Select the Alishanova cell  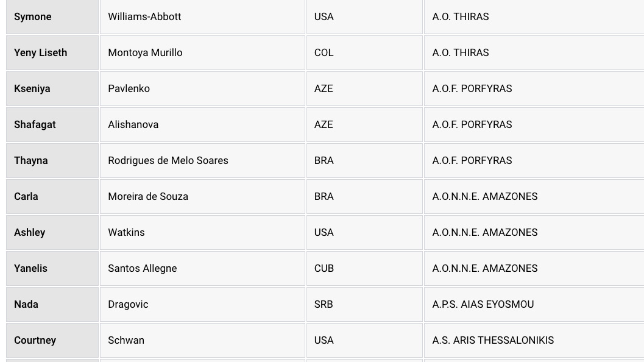pos(202,124)
